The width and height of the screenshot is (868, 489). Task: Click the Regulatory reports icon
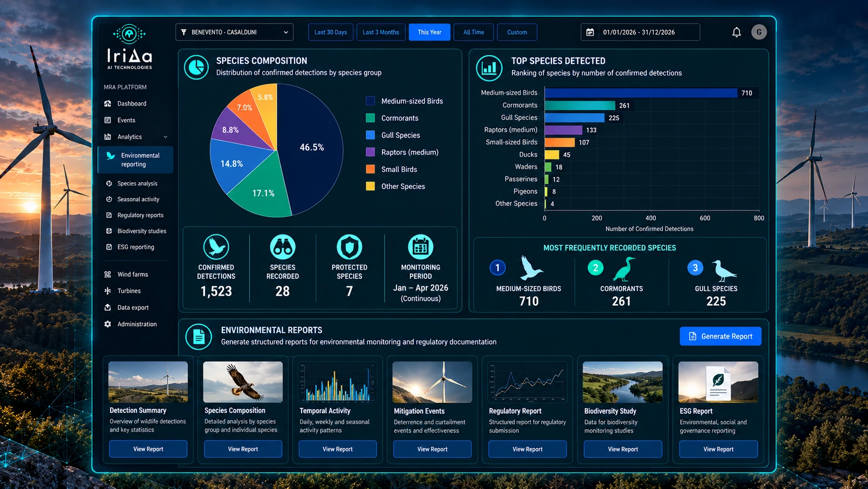point(109,215)
